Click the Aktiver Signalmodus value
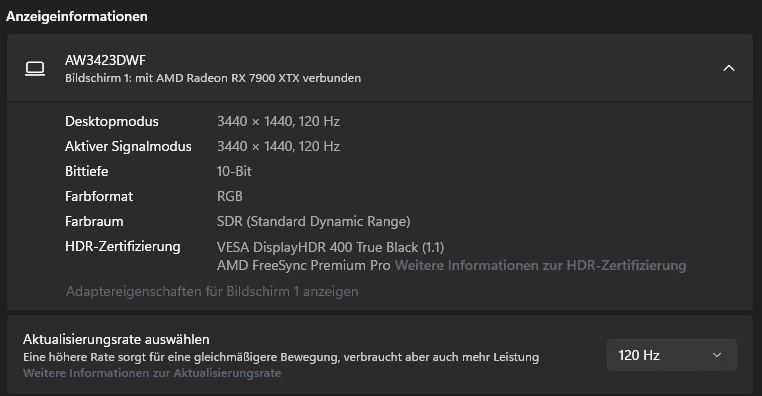This screenshot has height=396, width=762. 278,146
